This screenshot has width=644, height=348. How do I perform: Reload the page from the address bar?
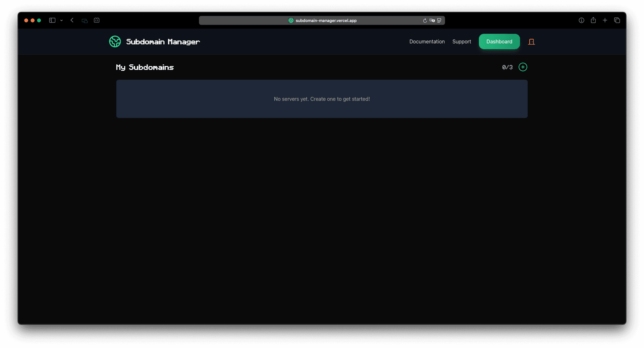pos(424,20)
